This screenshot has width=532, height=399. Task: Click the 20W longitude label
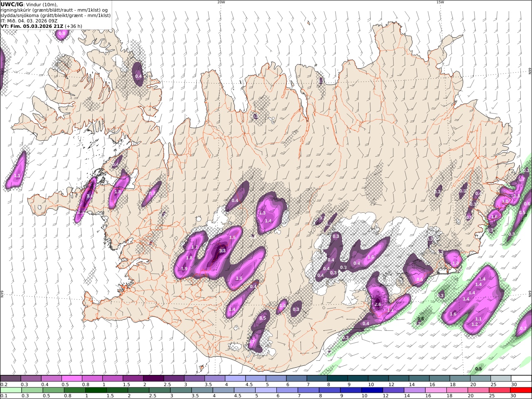click(x=221, y=2)
